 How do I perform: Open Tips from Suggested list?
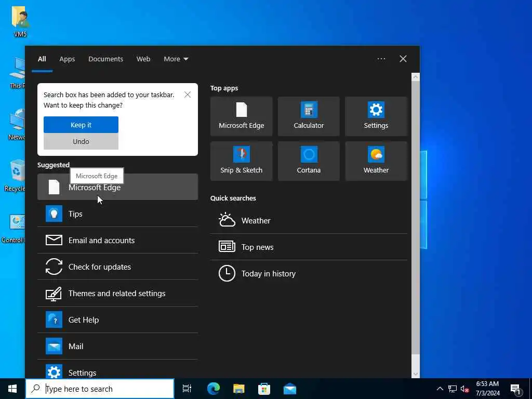[x=117, y=214]
